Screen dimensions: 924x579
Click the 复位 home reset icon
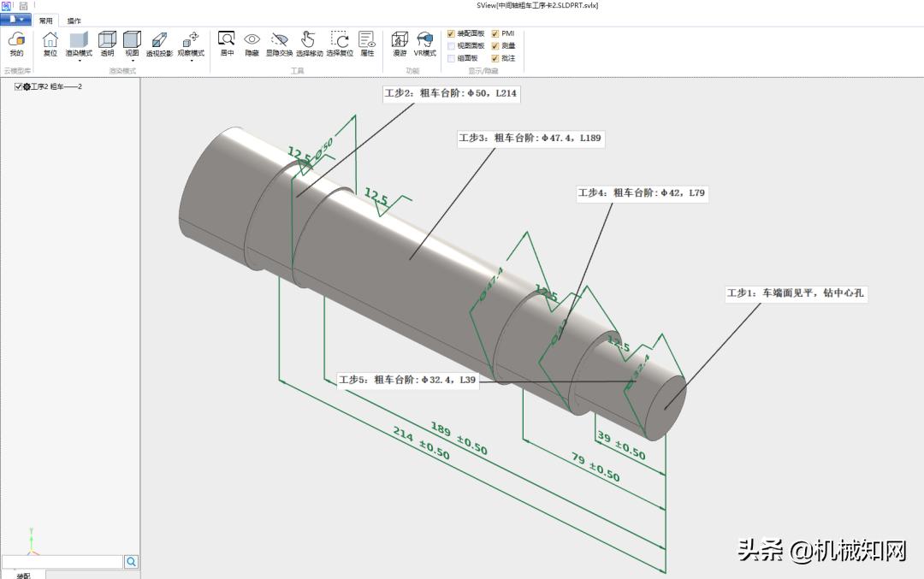[x=50, y=43]
